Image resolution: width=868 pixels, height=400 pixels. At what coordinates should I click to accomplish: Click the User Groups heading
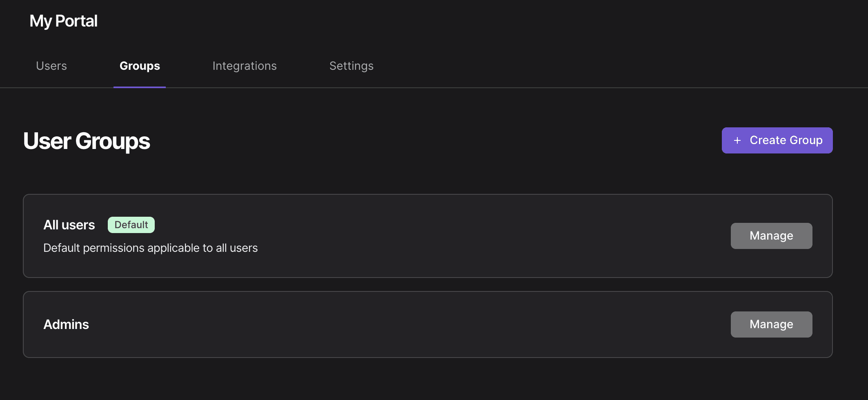point(87,141)
